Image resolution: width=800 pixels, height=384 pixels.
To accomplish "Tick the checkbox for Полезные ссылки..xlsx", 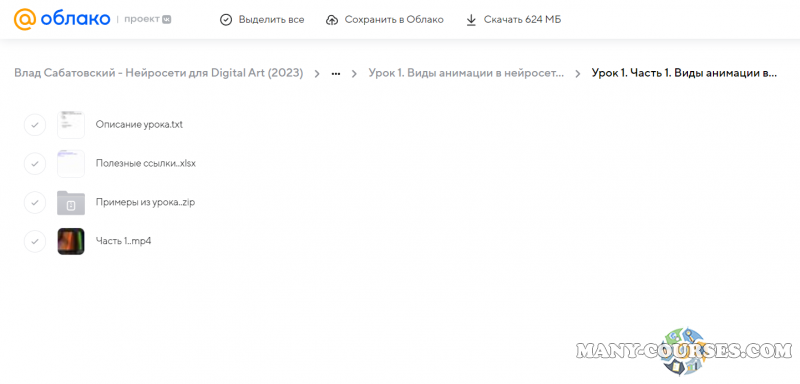I will pyautogui.click(x=35, y=164).
